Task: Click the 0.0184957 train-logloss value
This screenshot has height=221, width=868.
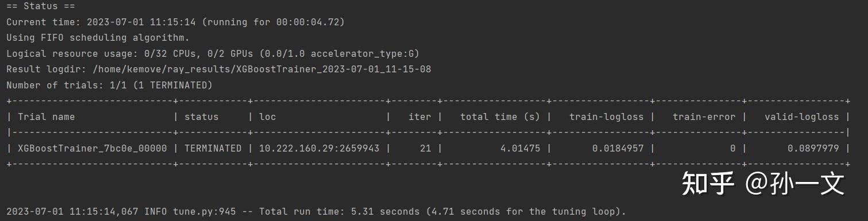Action: coord(618,148)
